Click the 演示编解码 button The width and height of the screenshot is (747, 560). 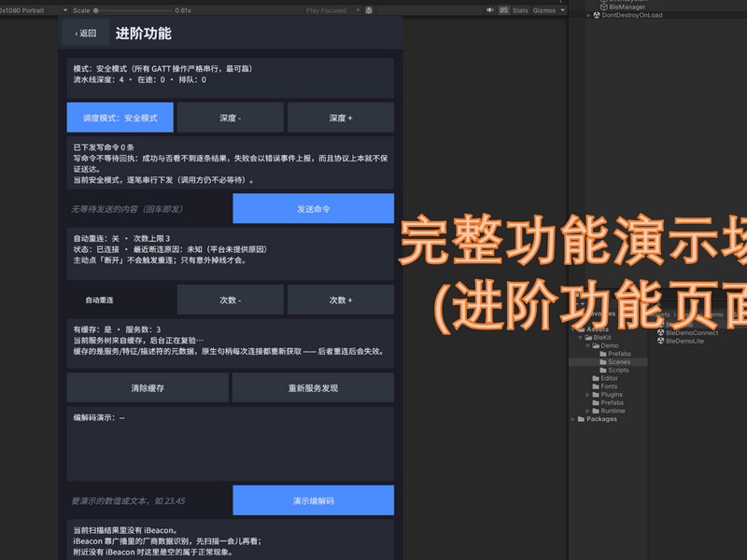314,500
